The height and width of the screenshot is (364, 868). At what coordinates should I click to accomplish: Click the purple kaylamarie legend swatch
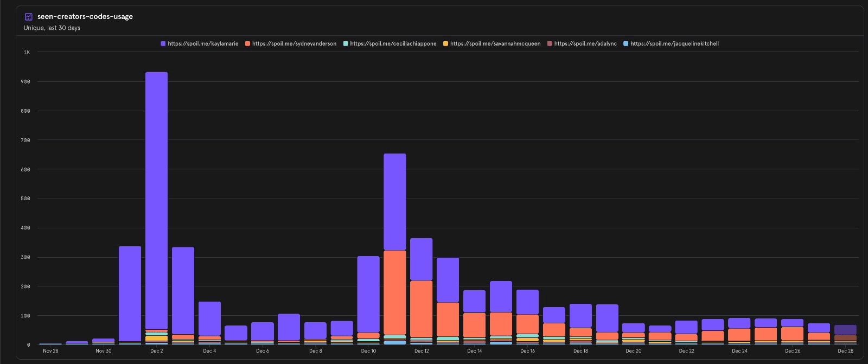pos(163,43)
